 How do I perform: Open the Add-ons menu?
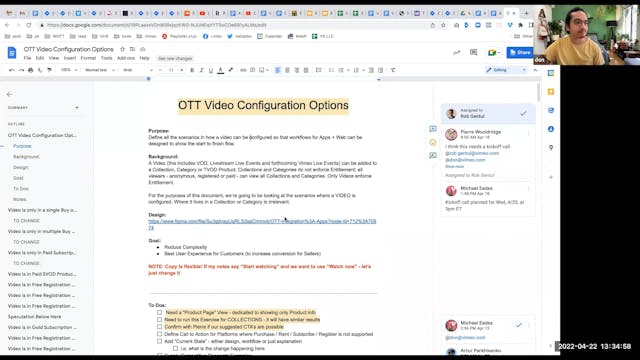click(126, 58)
